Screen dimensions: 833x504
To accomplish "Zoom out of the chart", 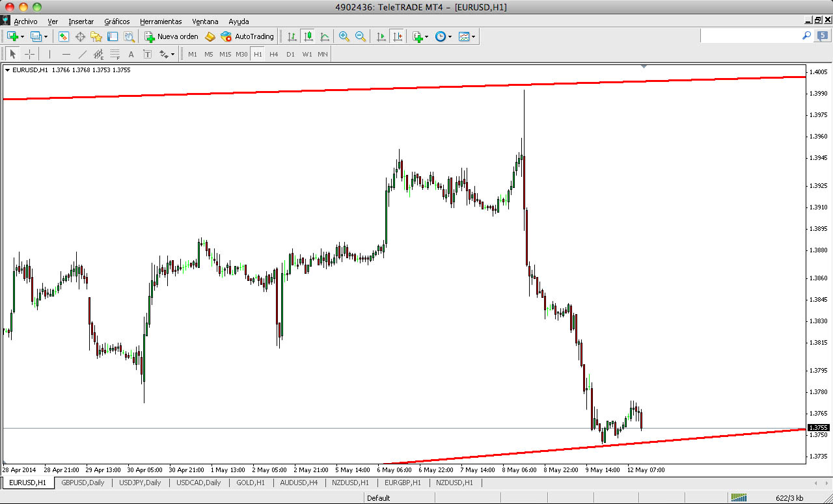I will (x=361, y=36).
